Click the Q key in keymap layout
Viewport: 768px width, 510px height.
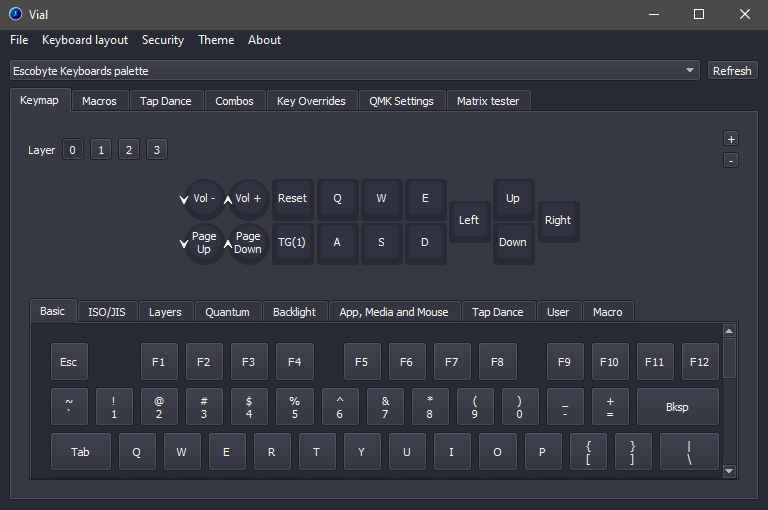point(337,198)
